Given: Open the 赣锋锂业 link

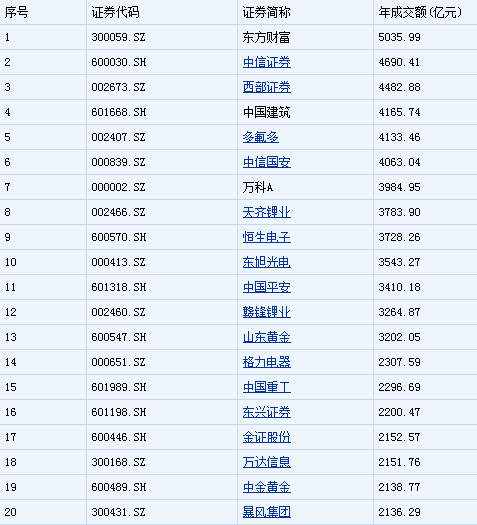Looking at the screenshot, I should (x=267, y=312).
